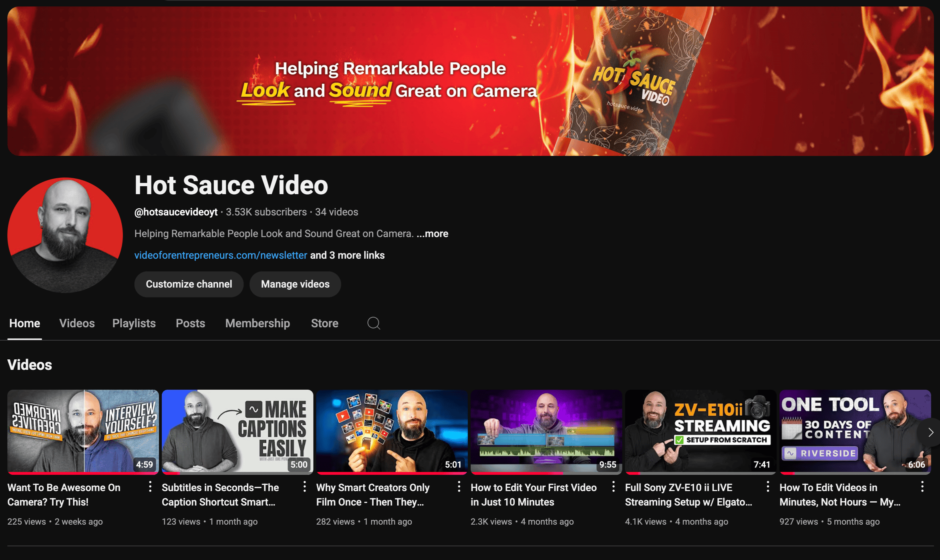The height and width of the screenshot is (560, 940).
Task: Click title "Full Sony ZV-E10 ii LIVE Streaming Setup"
Action: click(x=688, y=495)
